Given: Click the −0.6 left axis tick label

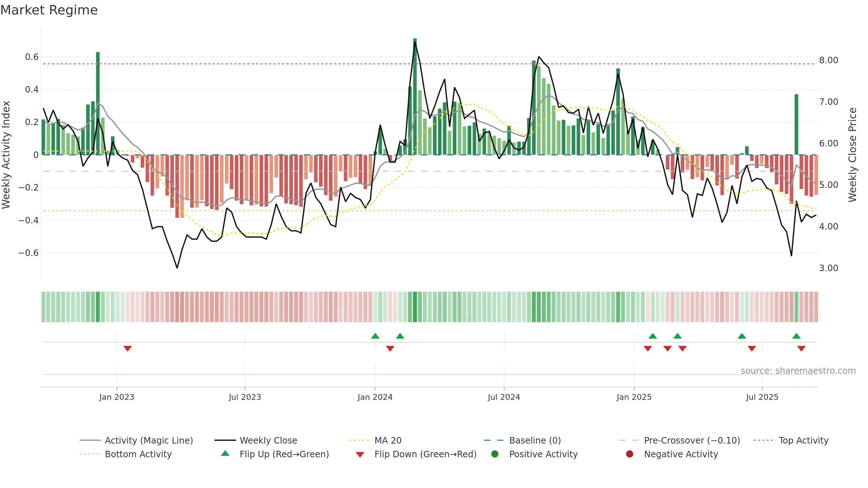Looking at the screenshot, I should 29,253.
